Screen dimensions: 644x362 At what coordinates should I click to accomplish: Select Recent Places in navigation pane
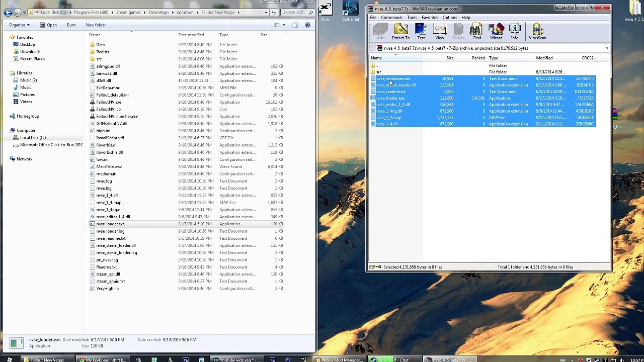pyautogui.click(x=32, y=59)
